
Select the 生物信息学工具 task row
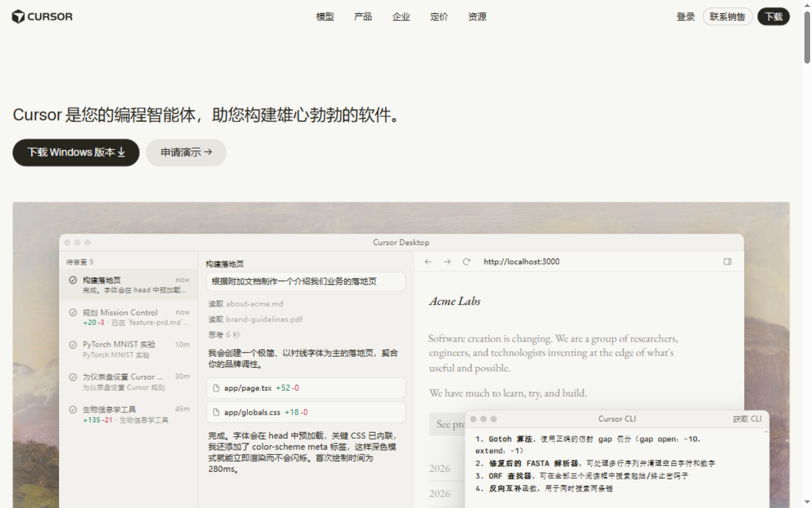[x=129, y=414]
